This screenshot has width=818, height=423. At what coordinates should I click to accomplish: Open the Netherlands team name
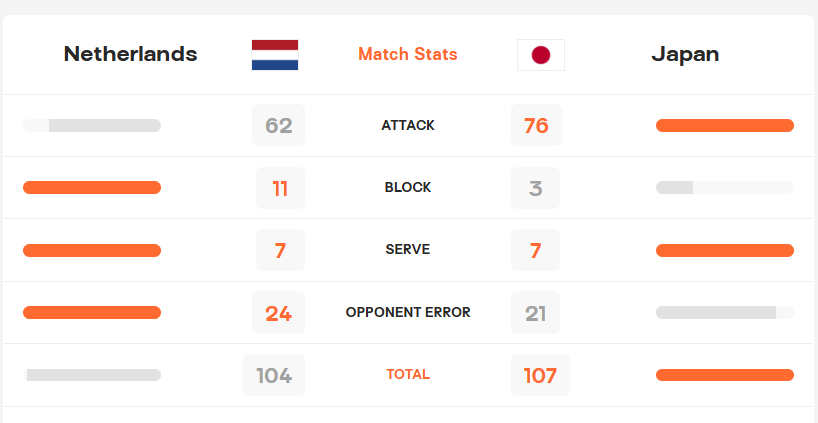pyautogui.click(x=130, y=54)
